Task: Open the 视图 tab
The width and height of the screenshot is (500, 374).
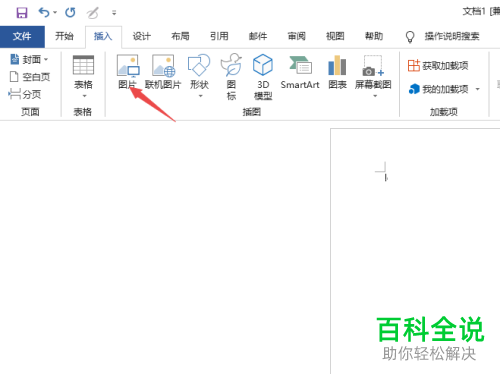Action: point(335,36)
